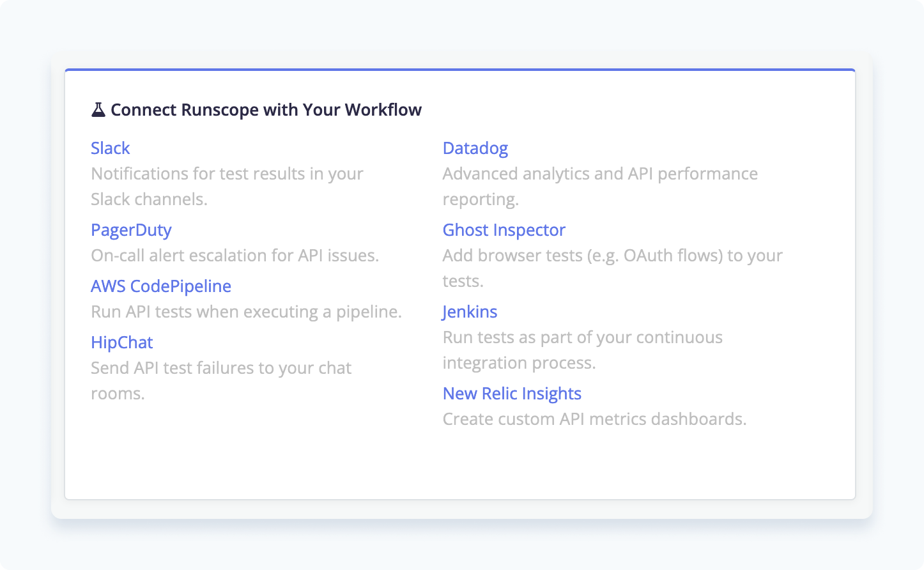Open the Datadog integration link
924x570 pixels.
pos(475,148)
